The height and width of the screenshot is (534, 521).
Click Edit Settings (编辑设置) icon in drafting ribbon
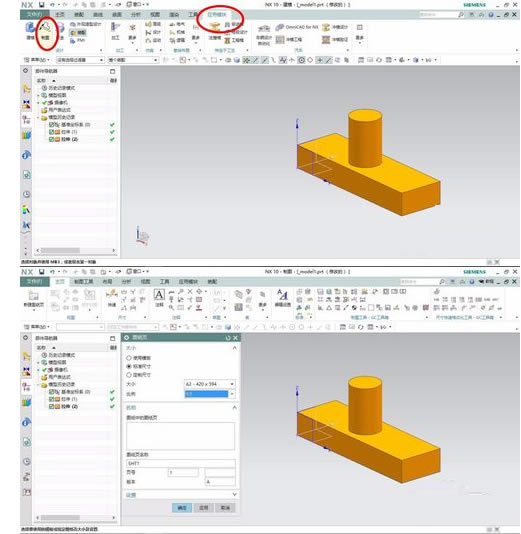(283, 298)
